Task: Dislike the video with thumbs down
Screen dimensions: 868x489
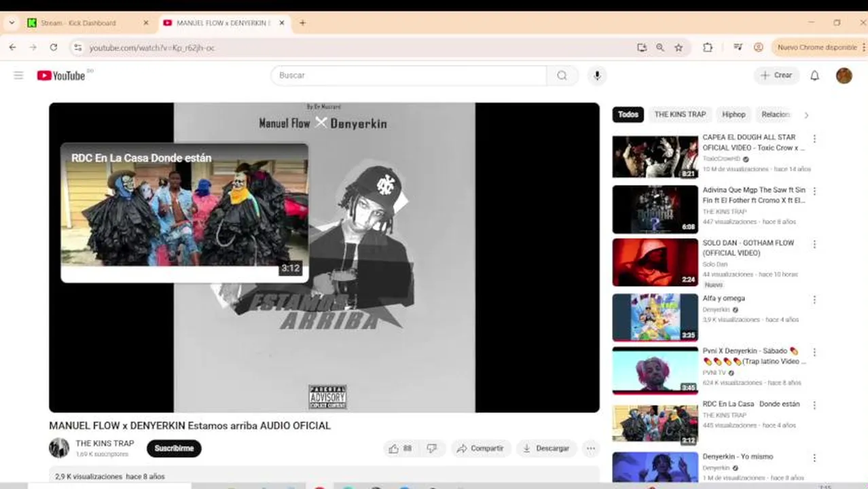Action: (x=431, y=448)
